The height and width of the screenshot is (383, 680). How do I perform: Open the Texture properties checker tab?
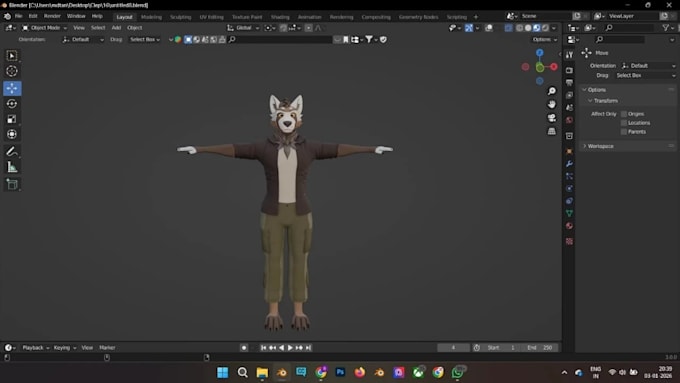[x=569, y=241]
